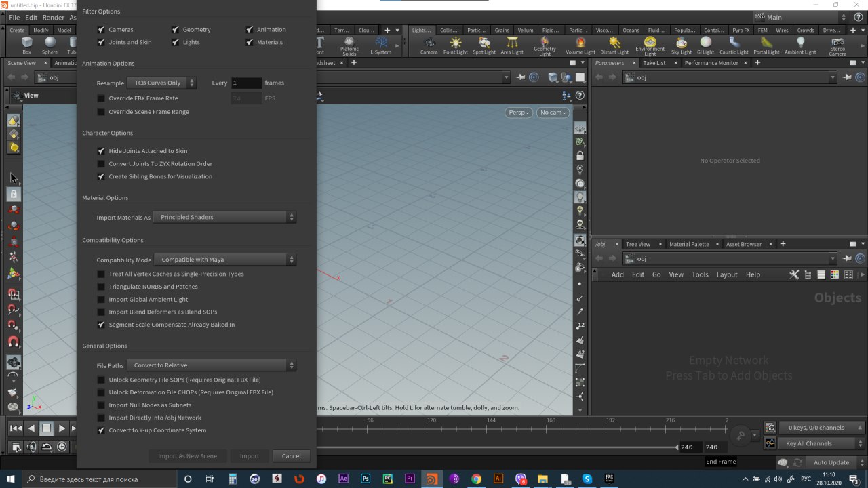Open Import Materials As dropdown
The image size is (868, 488).
tap(224, 217)
